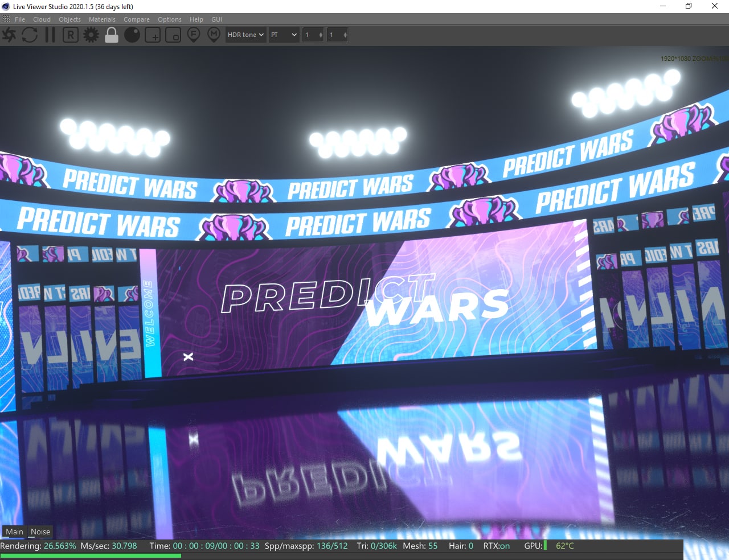729x560 pixels.
Task: Click the second numeric stepper field
Action: (337, 35)
